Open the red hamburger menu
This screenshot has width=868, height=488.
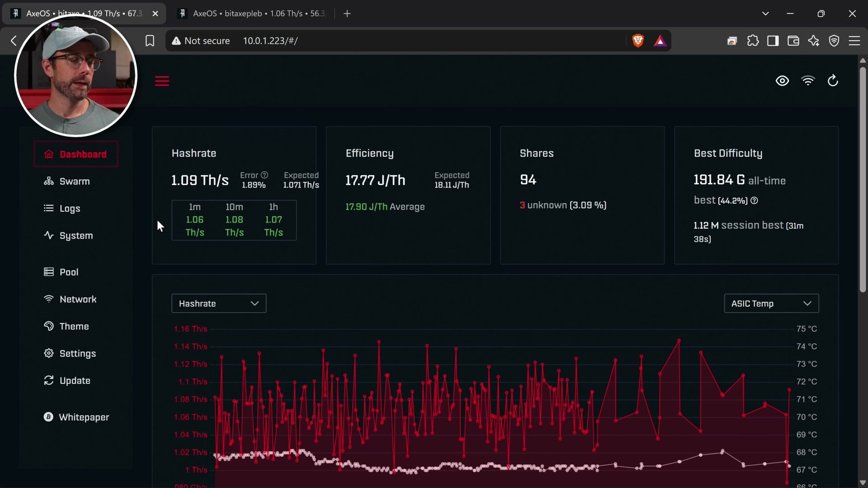[162, 81]
